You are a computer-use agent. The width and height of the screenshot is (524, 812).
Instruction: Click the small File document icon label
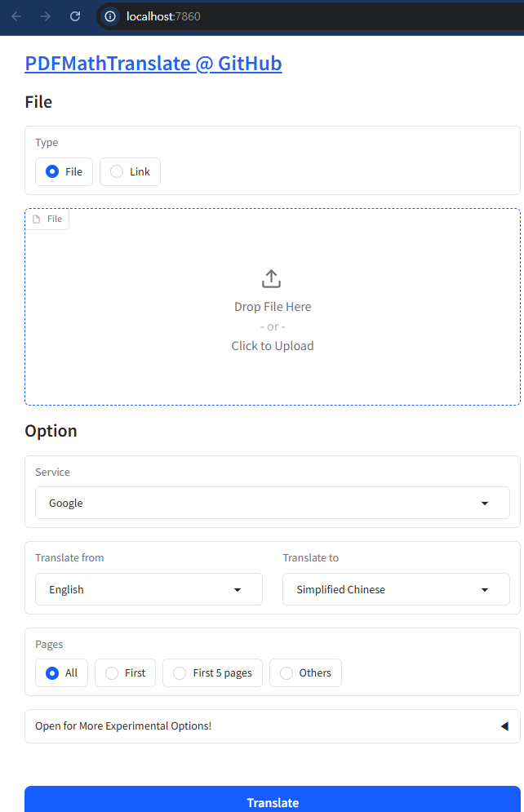47,219
